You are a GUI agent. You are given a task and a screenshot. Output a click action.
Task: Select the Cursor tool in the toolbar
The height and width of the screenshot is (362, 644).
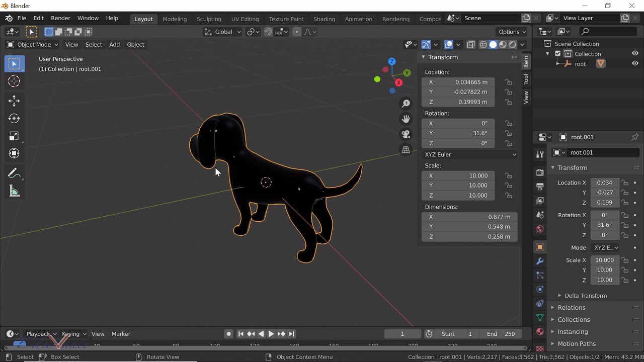[x=14, y=81]
